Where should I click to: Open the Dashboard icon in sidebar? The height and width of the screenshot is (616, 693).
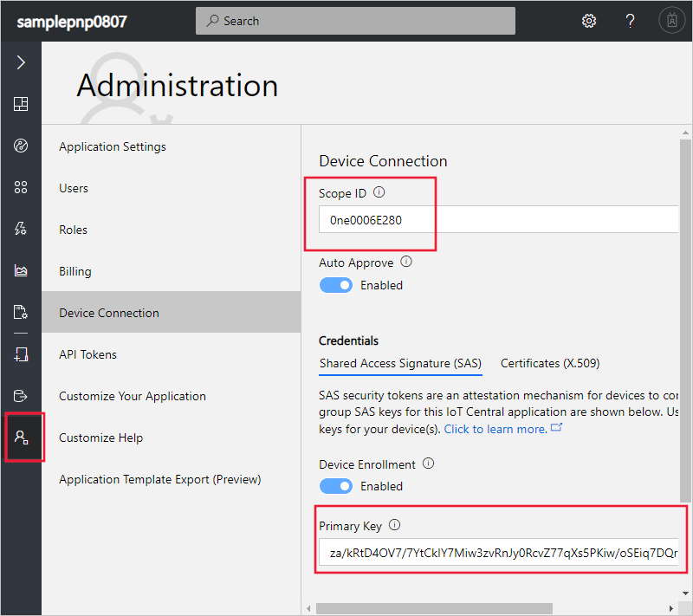21,104
